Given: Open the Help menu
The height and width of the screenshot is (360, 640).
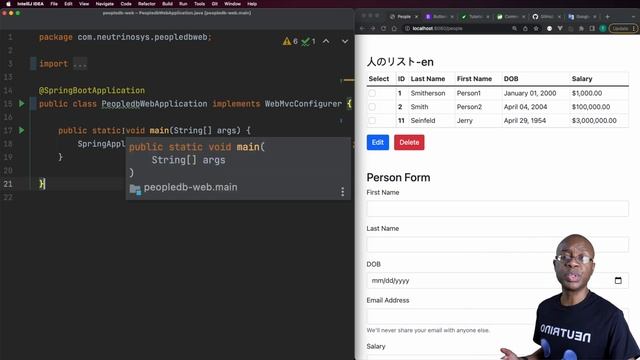Looking at the screenshot, I should point(252,4).
